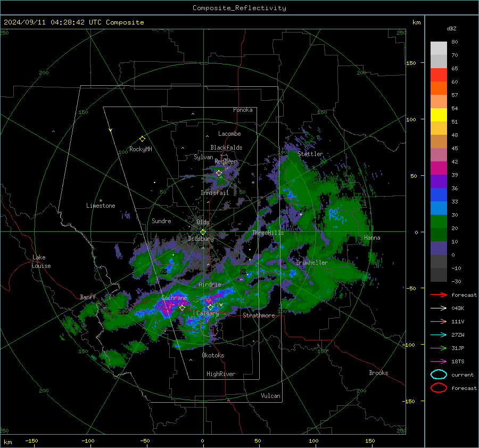Click the yellow diamond radar-center marker at Olds
The height and width of the screenshot is (448, 479).
click(x=203, y=232)
